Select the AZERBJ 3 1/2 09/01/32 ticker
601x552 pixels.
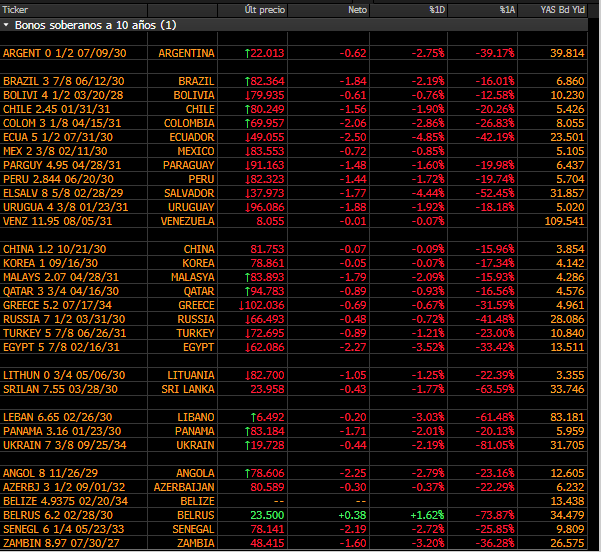pos(64,487)
